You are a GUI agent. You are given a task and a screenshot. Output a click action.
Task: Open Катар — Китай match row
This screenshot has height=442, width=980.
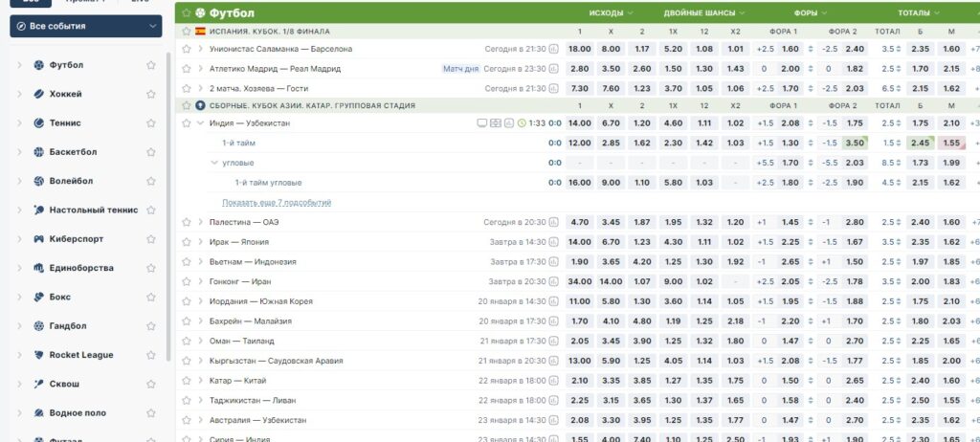pyautogui.click(x=237, y=381)
